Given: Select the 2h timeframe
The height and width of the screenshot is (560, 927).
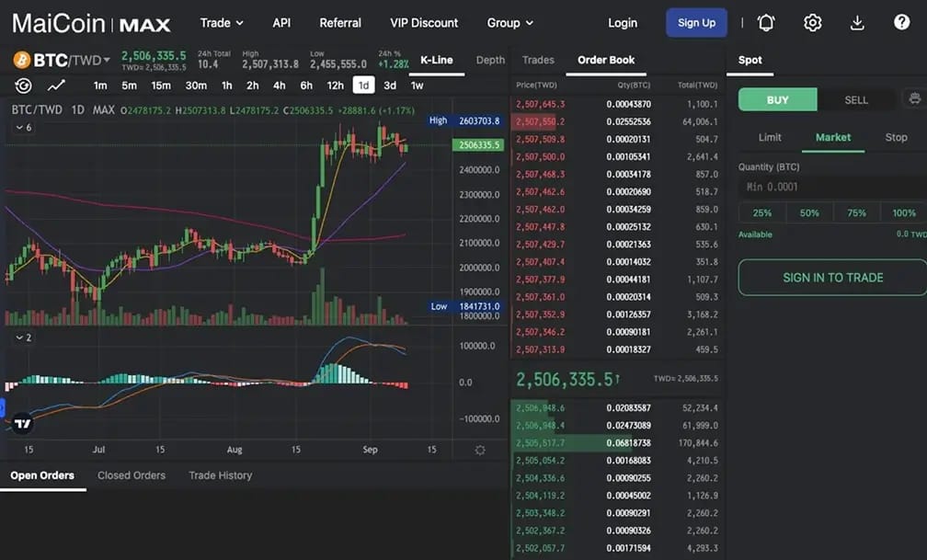Looking at the screenshot, I should (252, 86).
